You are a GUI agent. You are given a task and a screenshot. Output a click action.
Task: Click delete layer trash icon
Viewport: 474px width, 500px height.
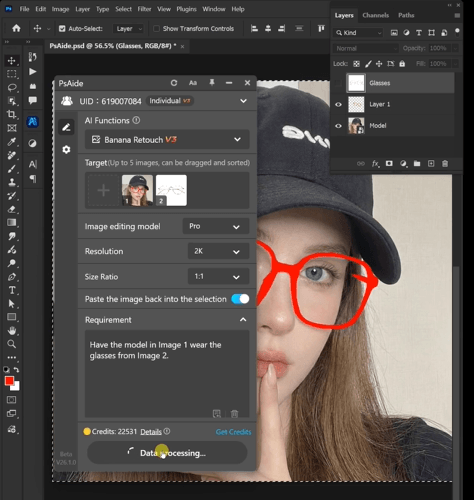click(x=445, y=164)
